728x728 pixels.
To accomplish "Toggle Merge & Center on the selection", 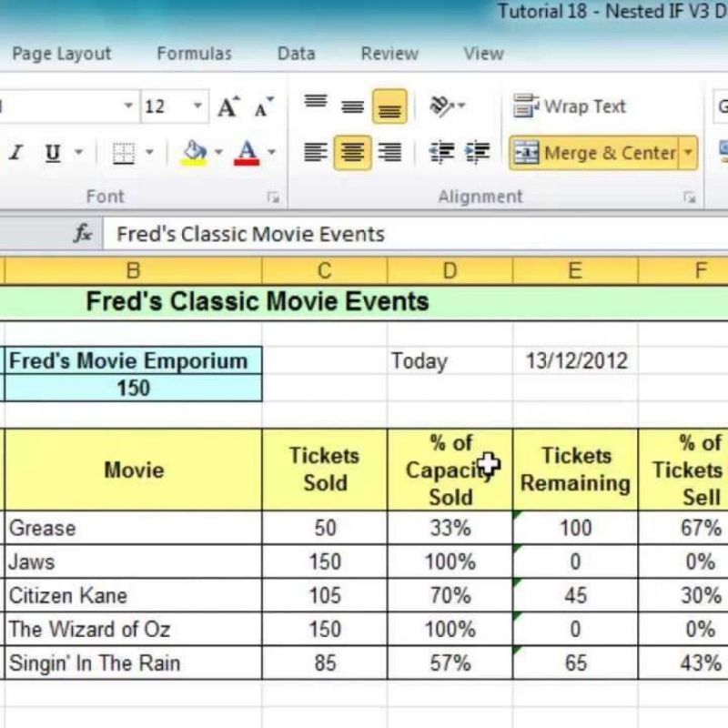I will tap(596, 152).
